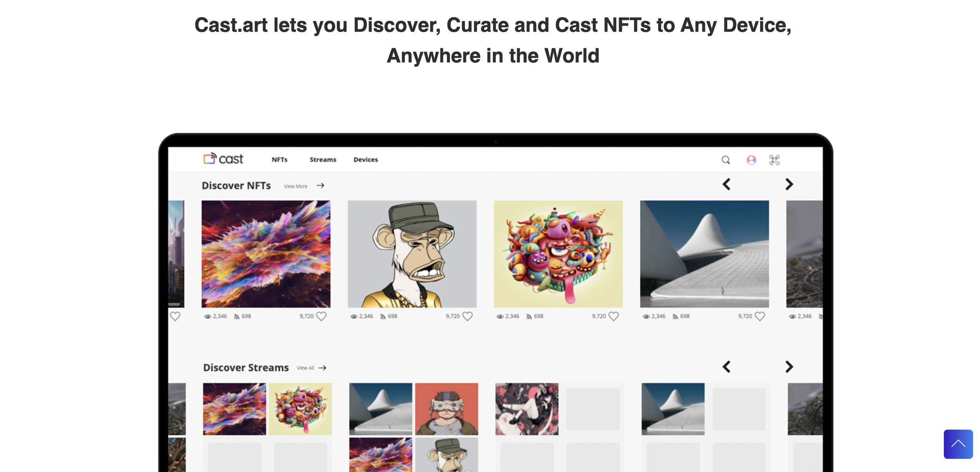
Task: Open second stream's white architecture thumbnail
Action: pos(381,409)
